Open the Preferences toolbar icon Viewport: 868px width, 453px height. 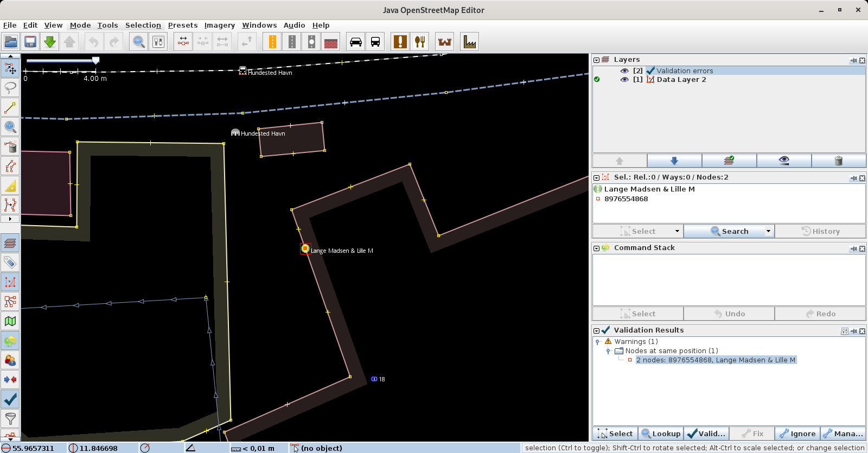pyautogui.click(x=158, y=42)
